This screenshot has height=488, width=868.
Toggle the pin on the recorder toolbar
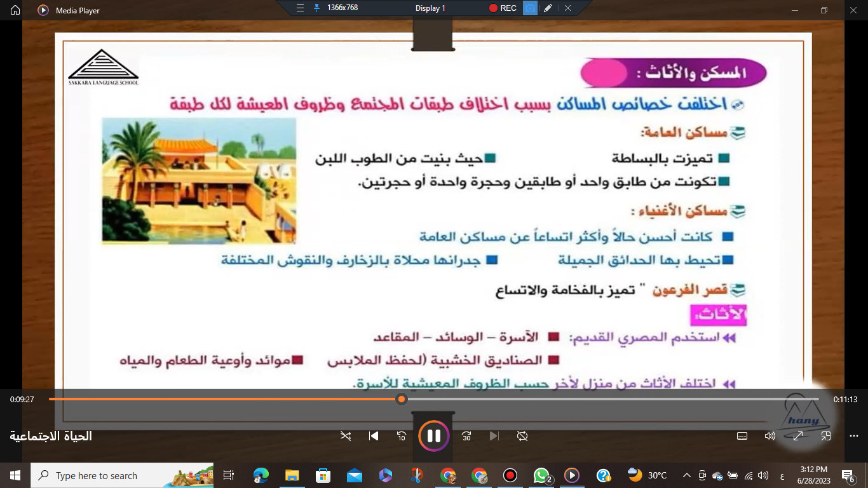(x=316, y=8)
